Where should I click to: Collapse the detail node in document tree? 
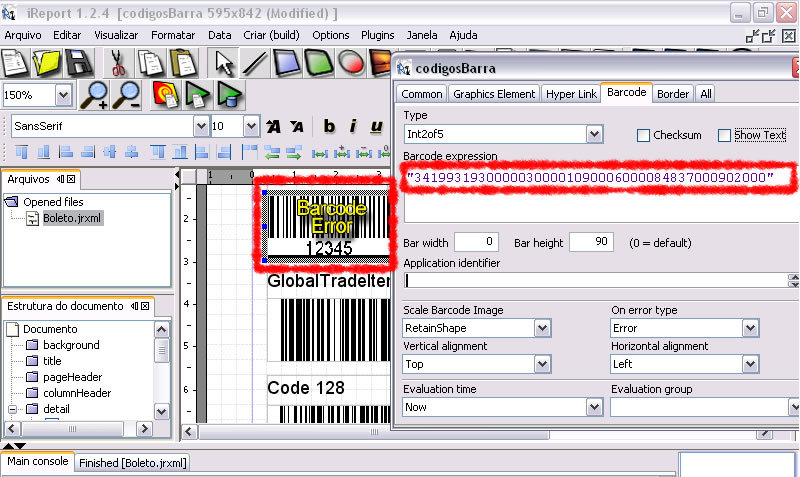tap(12, 409)
